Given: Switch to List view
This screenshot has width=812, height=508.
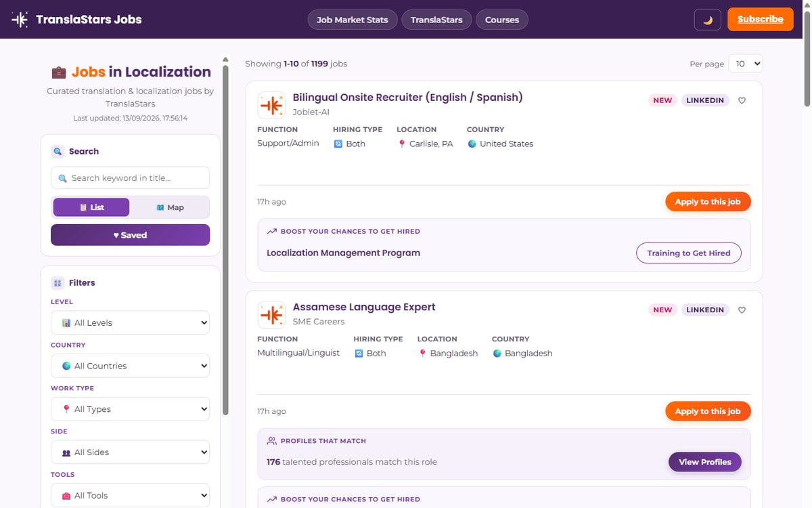Looking at the screenshot, I should [91, 207].
